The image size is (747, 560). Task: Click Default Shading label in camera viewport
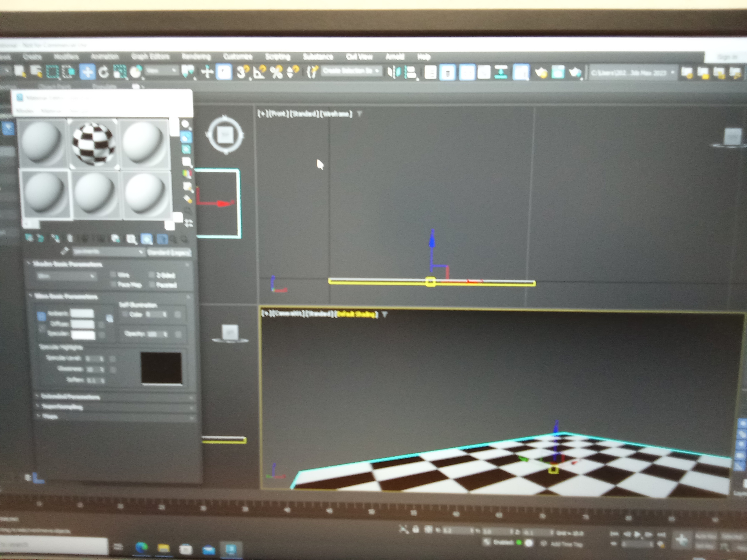pos(356,314)
